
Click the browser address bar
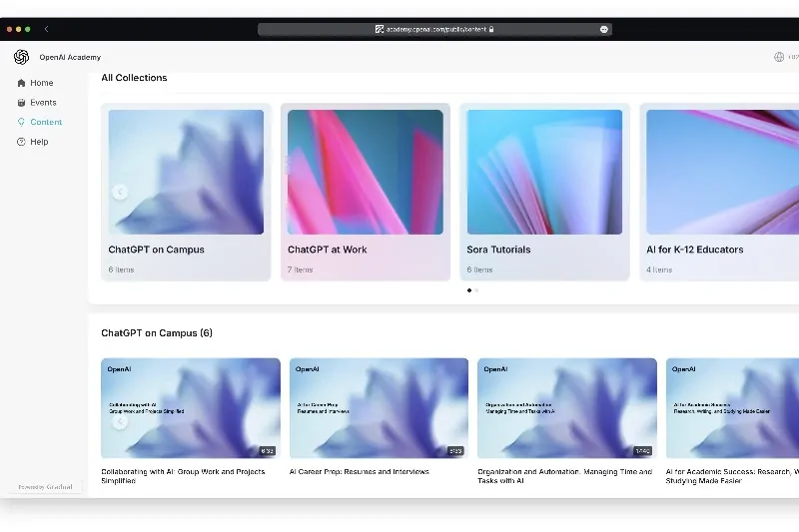point(434,30)
